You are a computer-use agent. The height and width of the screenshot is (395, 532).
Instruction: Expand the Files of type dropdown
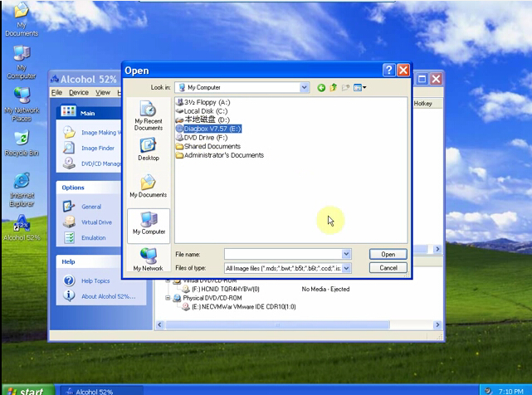click(x=346, y=268)
